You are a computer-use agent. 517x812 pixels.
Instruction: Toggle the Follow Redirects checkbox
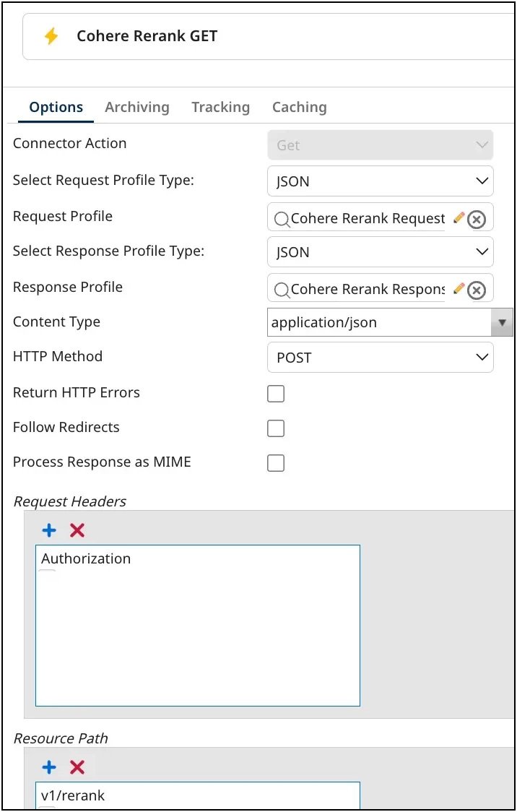coord(276,428)
